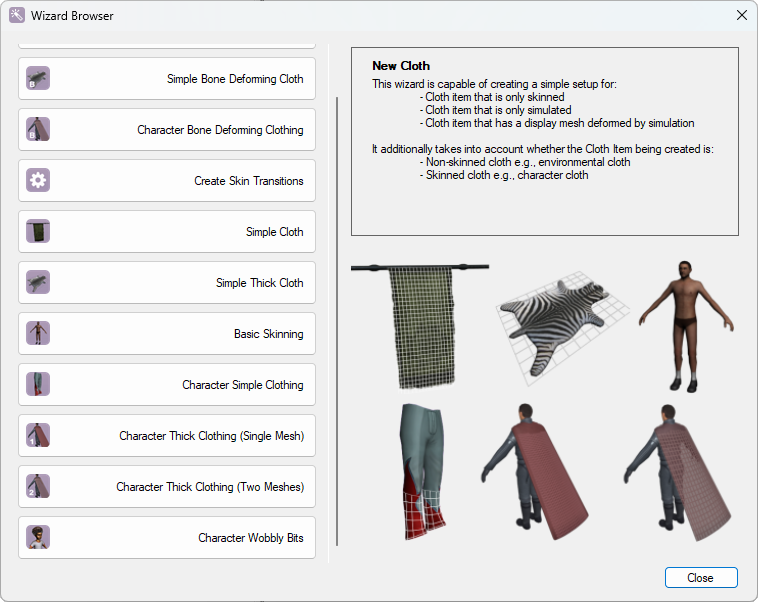The width and height of the screenshot is (758, 602).
Task: Choose the Simple Thick Cloth wizard
Action: 167,283
